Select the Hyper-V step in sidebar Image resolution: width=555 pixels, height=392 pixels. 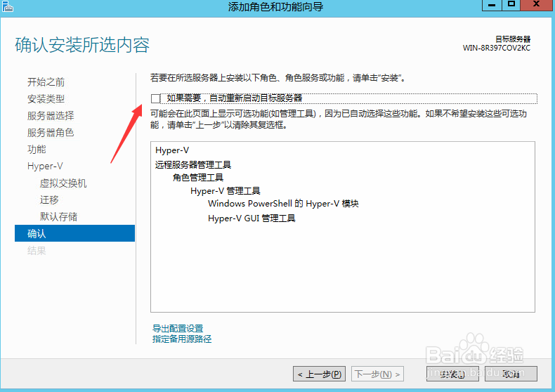(x=45, y=166)
